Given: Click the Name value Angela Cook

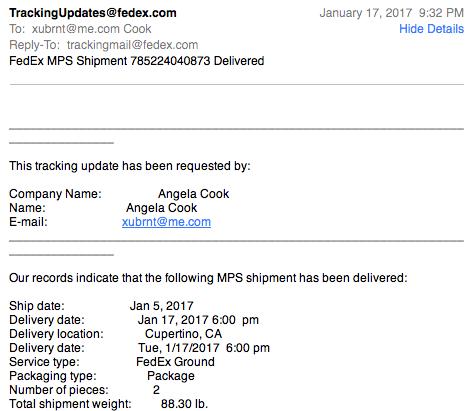Looking at the screenshot, I should [162, 208].
